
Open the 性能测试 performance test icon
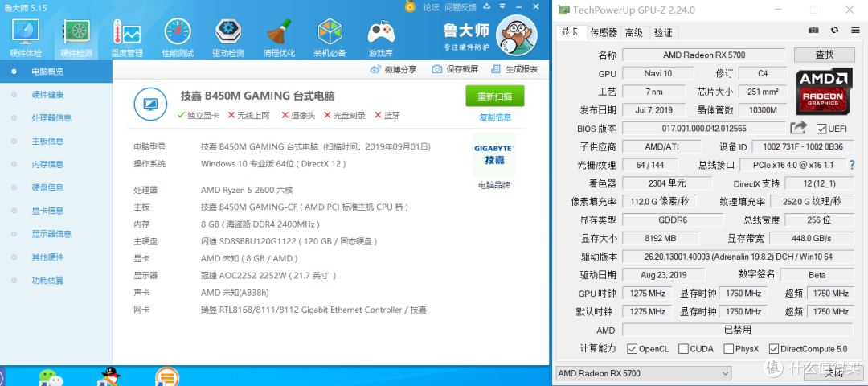tap(178, 33)
